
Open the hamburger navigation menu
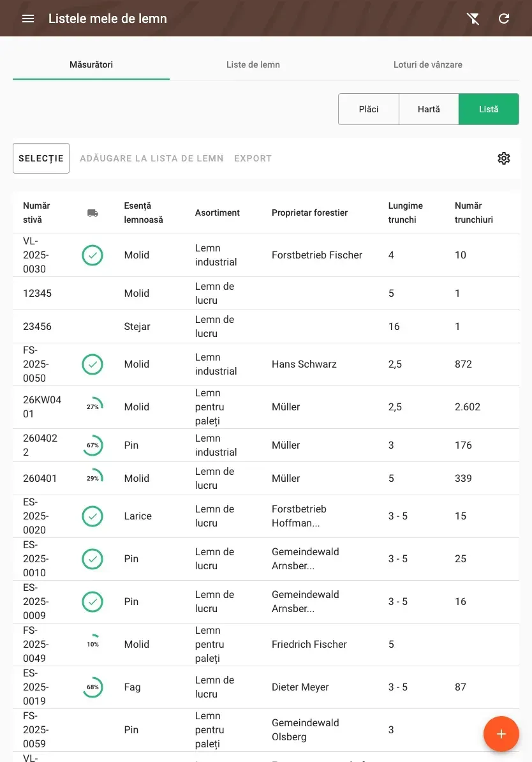[28, 19]
